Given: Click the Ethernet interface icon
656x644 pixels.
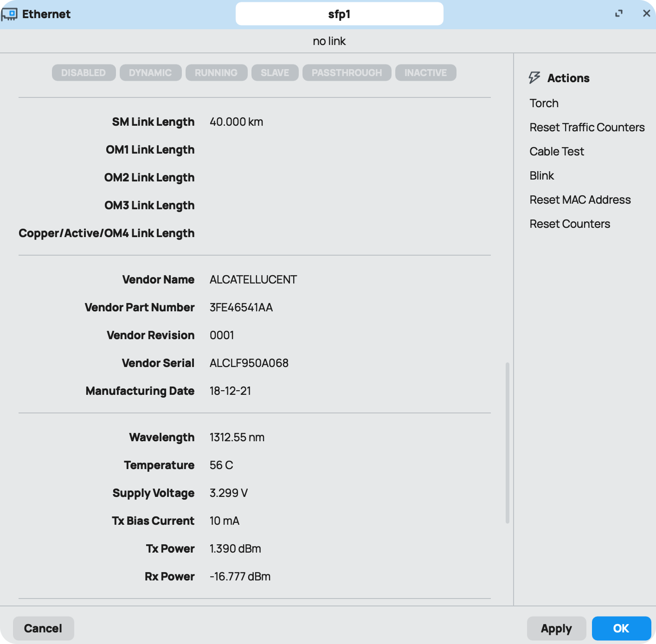Looking at the screenshot, I should (x=9, y=14).
